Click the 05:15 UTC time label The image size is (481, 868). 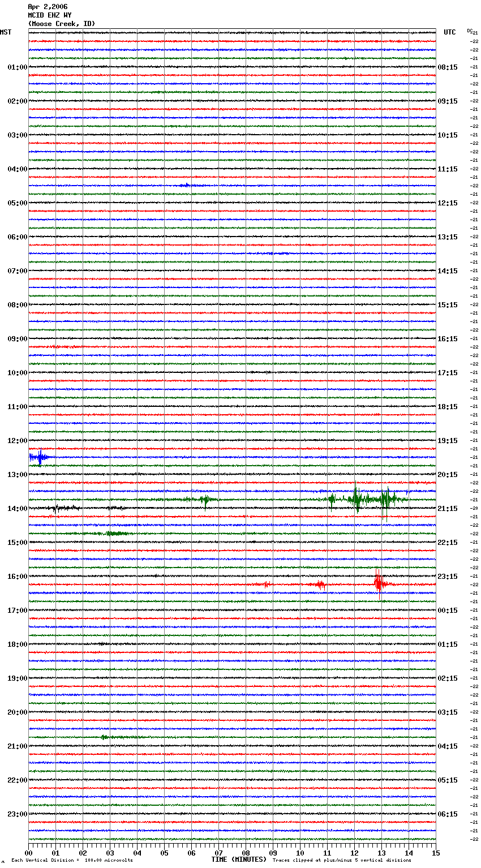[448, 780]
